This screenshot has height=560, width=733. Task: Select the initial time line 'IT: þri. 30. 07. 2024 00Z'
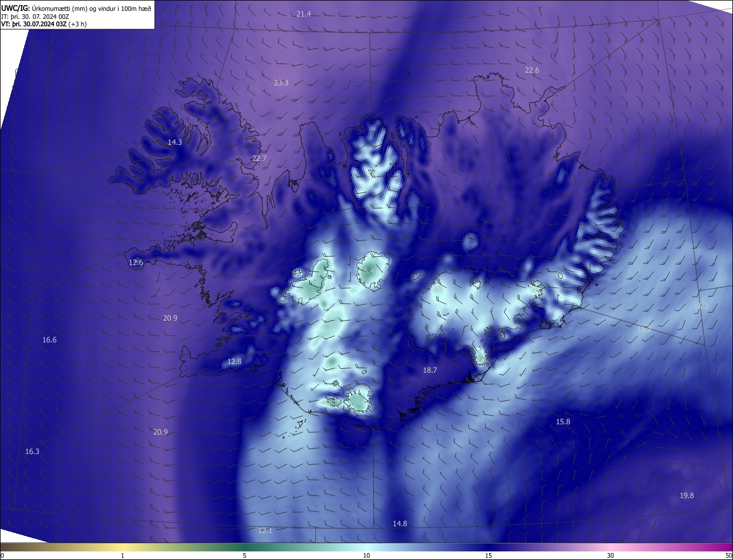(x=35, y=17)
